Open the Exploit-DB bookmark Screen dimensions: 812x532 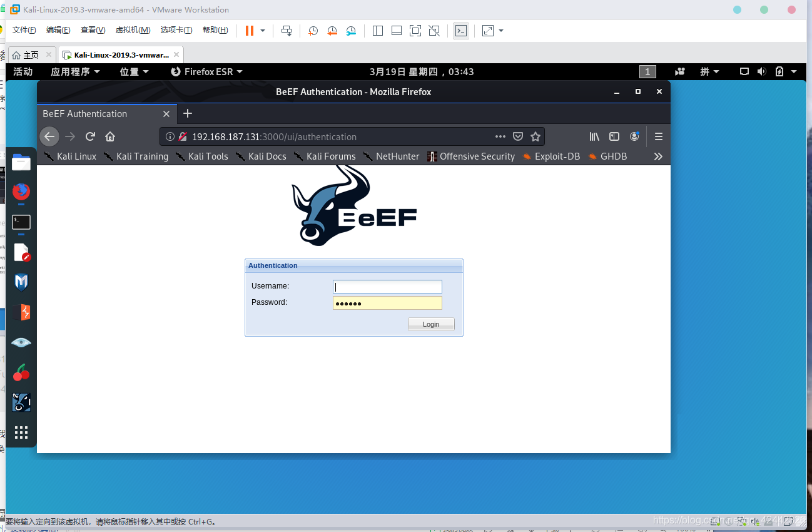551,156
